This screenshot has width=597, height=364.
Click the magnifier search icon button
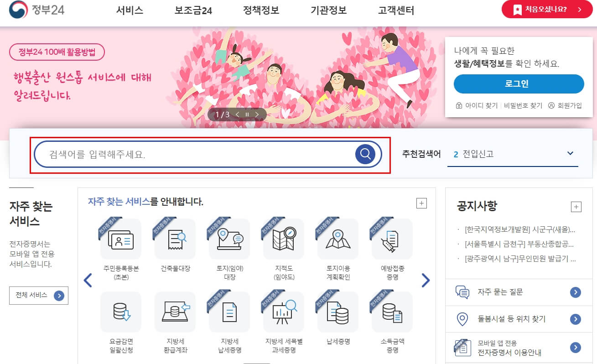click(x=365, y=154)
